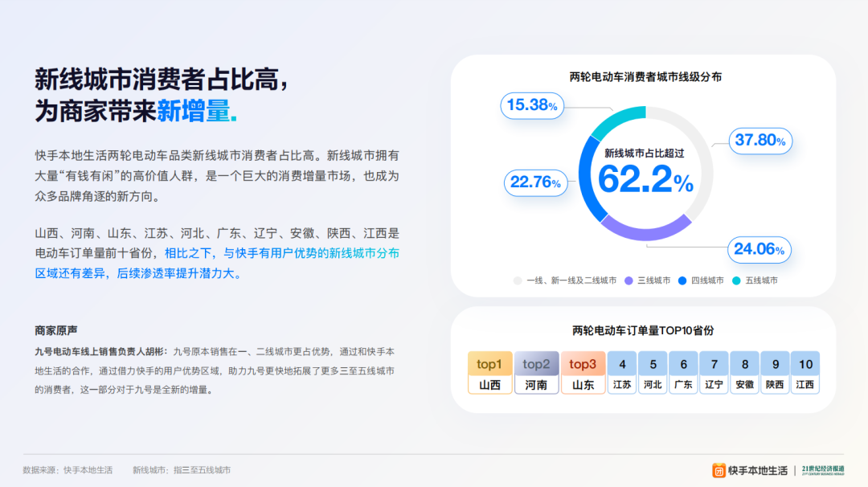Click the rank 9 cell above 陕西
This screenshot has width=868, height=487.
(775, 364)
